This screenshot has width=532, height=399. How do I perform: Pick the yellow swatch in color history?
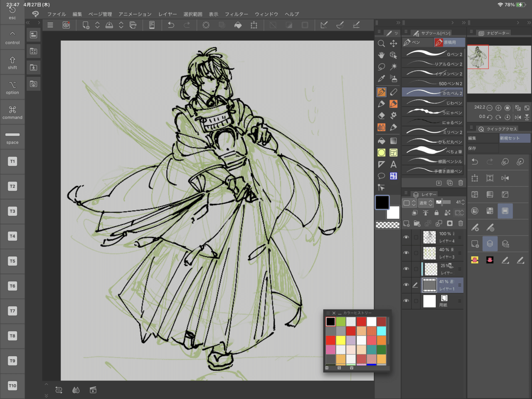tap(341, 340)
